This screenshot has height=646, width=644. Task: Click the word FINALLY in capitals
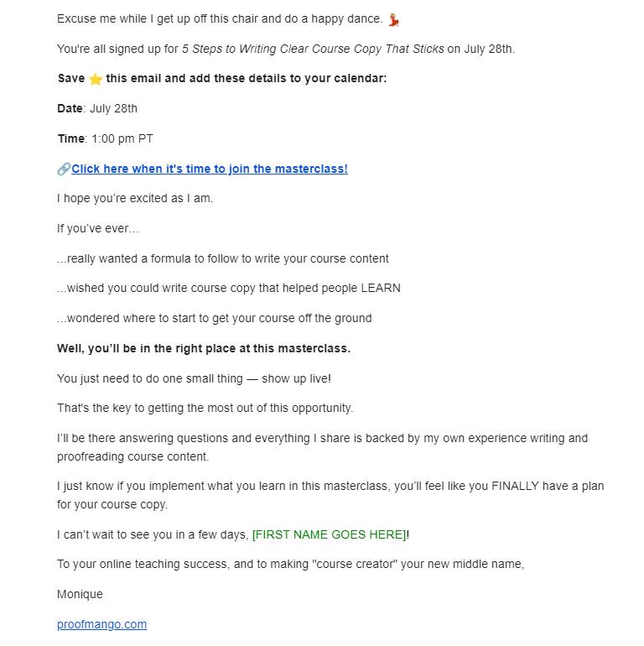pos(515,486)
